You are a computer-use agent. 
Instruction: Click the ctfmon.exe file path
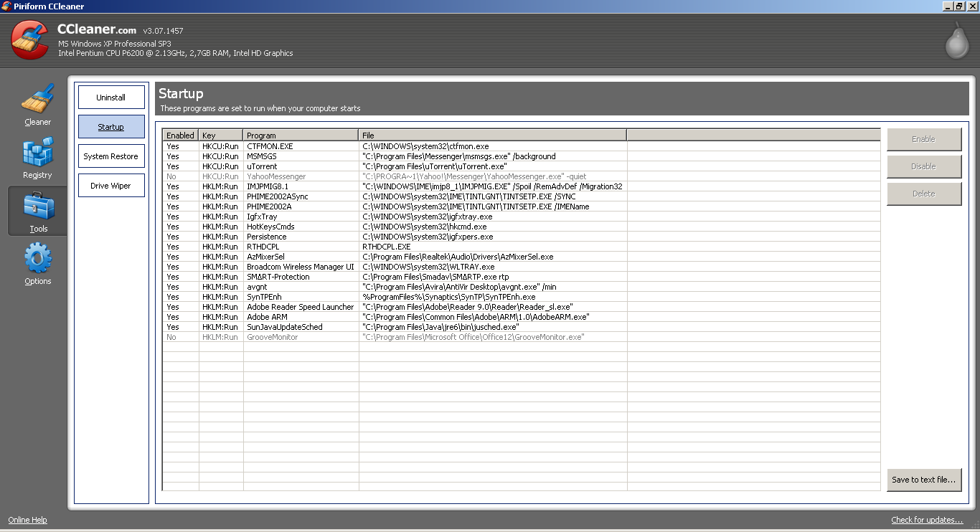(425, 146)
